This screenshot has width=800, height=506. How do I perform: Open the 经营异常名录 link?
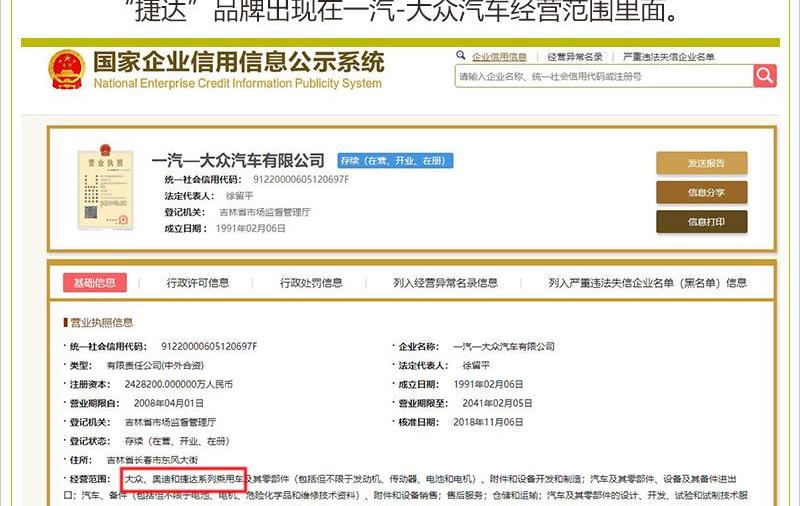click(x=575, y=57)
